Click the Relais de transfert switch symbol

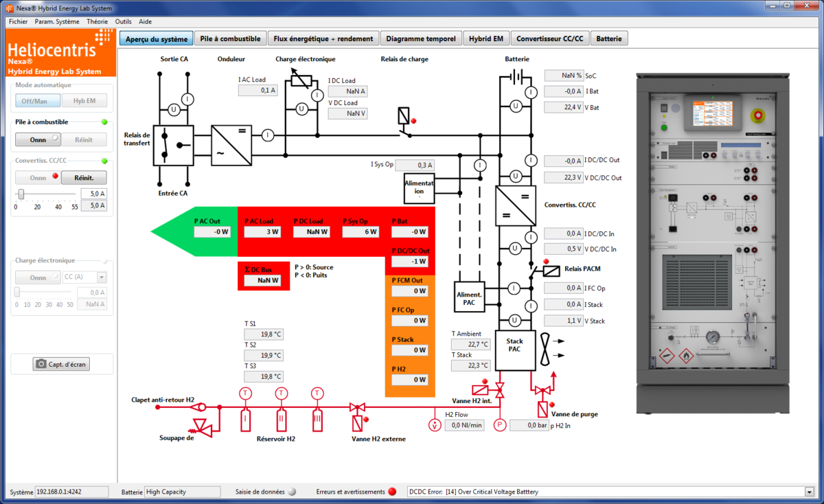coord(174,145)
